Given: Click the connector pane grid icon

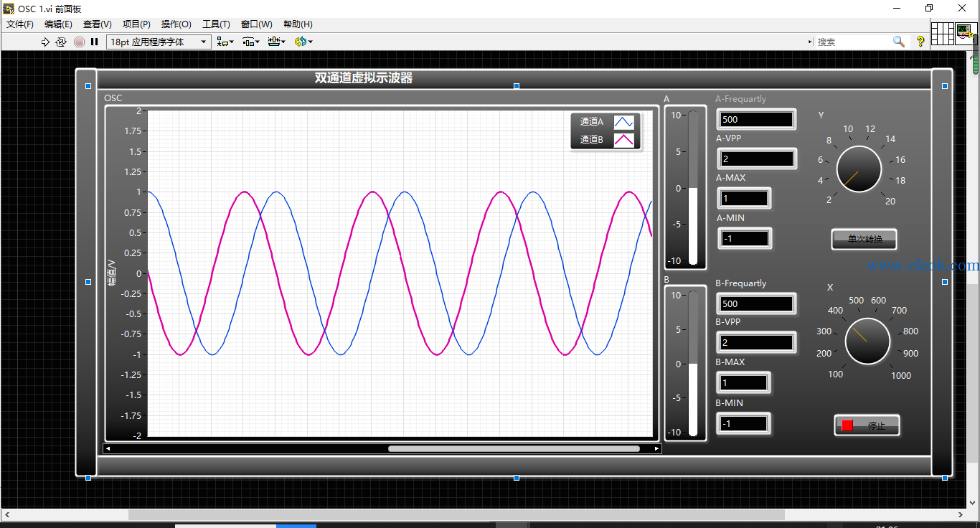Looking at the screenshot, I should pyautogui.click(x=943, y=33).
